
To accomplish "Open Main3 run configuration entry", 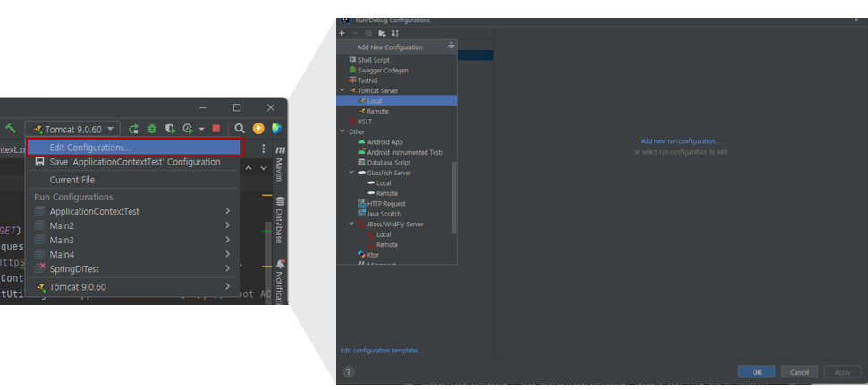I will (x=133, y=241).
